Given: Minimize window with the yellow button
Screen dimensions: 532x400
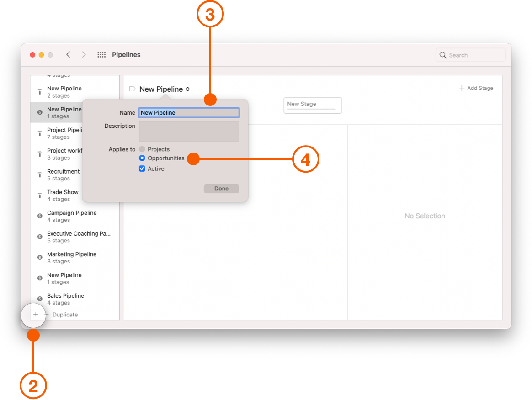Looking at the screenshot, I should pyautogui.click(x=42, y=55).
